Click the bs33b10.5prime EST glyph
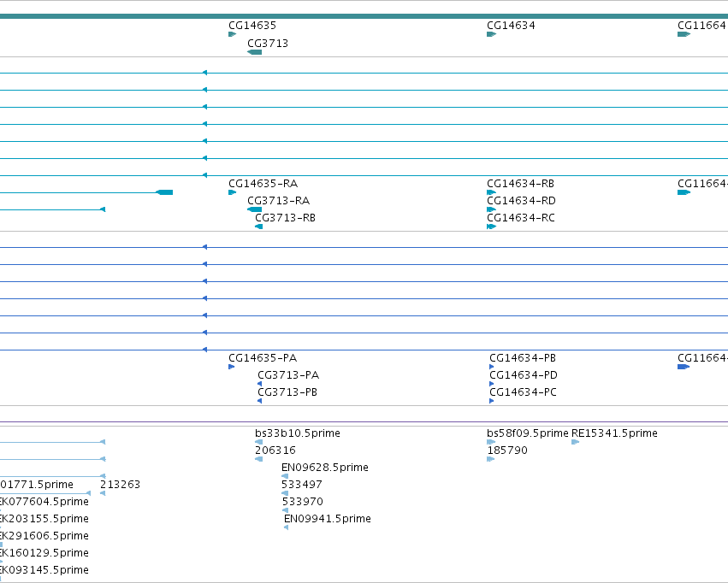Image resolution: width=728 pixels, height=583 pixels. [x=258, y=442]
